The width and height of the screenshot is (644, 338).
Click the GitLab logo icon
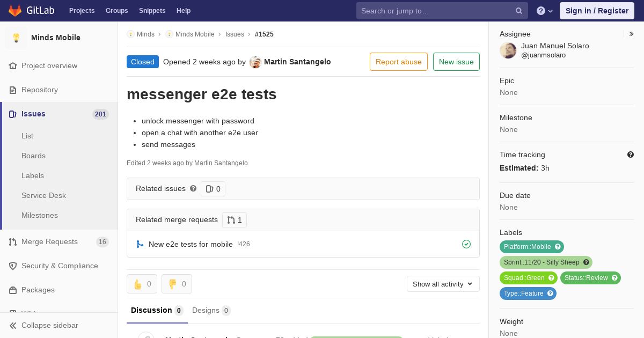pos(15,10)
